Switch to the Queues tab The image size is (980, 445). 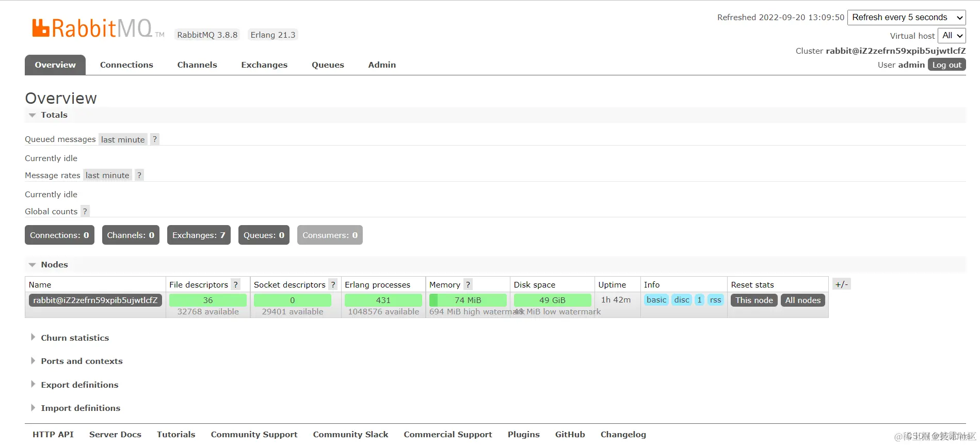click(328, 65)
